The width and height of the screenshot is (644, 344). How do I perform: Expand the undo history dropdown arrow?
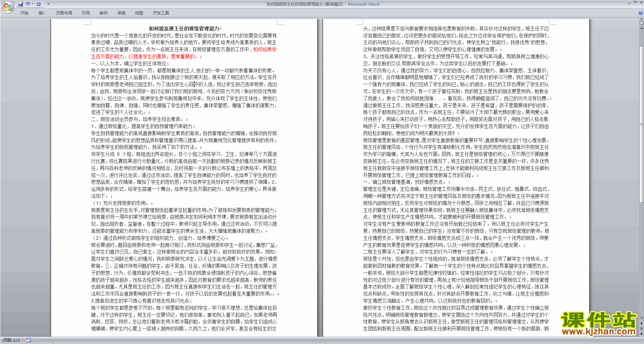[x=33, y=4]
